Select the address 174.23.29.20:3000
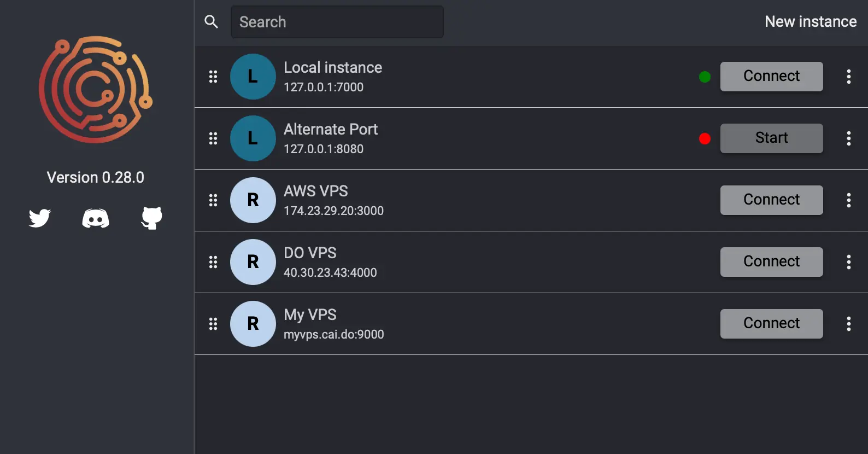The height and width of the screenshot is (454, 868). (333, 211)
